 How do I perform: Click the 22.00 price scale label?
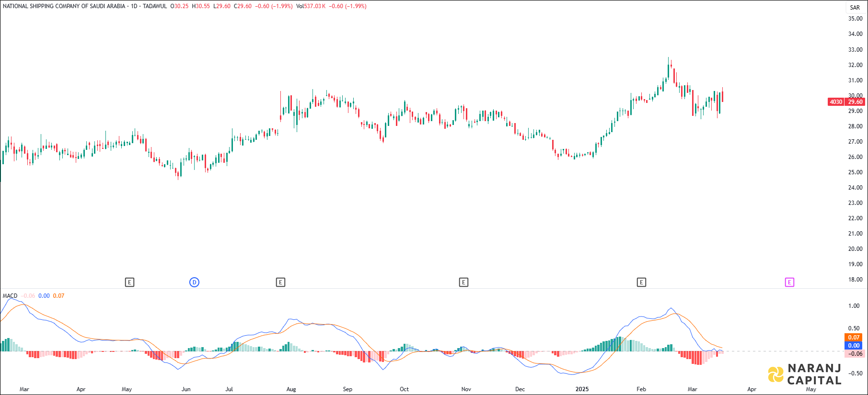855,218
